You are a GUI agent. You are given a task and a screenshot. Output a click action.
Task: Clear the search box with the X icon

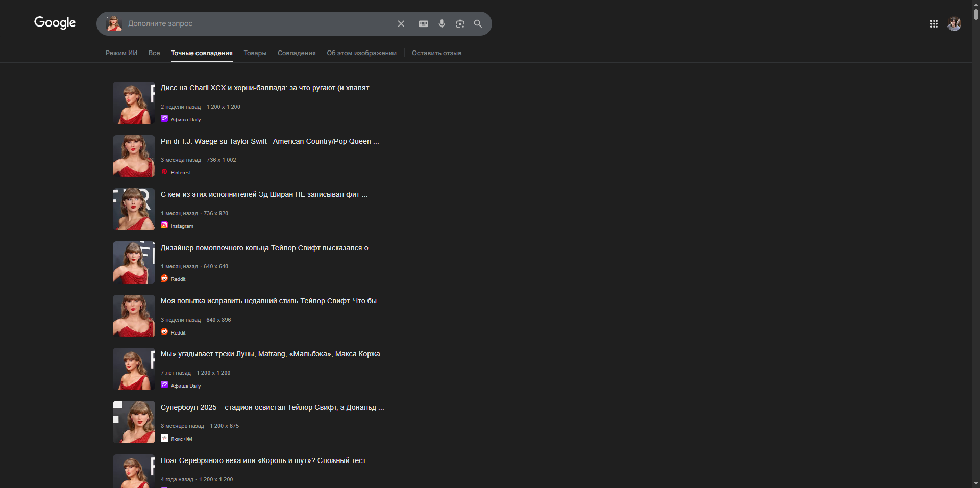[401, 23]
